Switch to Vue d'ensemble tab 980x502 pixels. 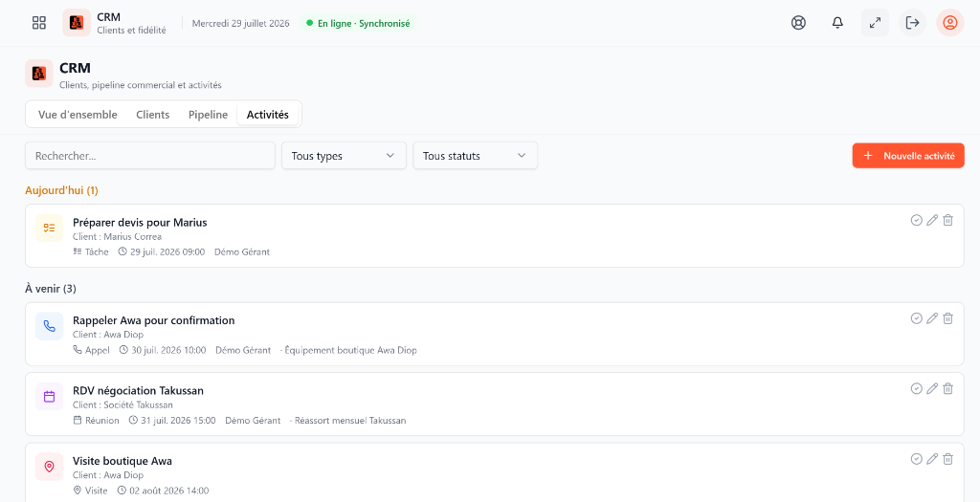(78, 115)
